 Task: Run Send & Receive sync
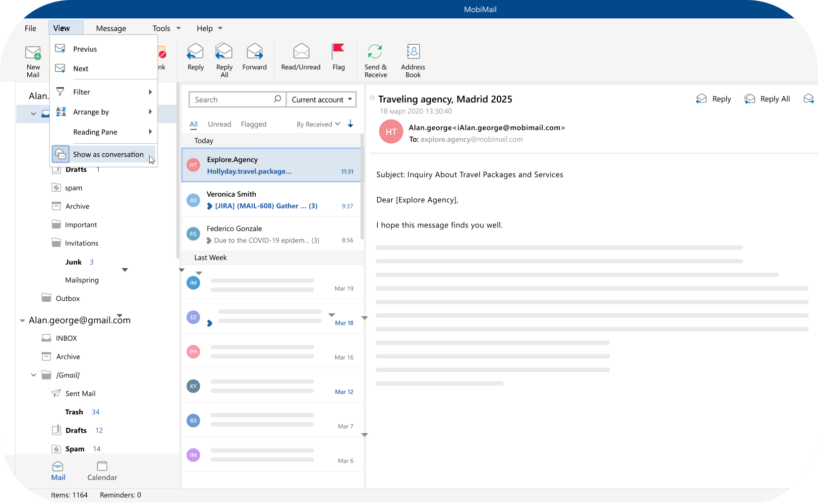tap(375, 60)
